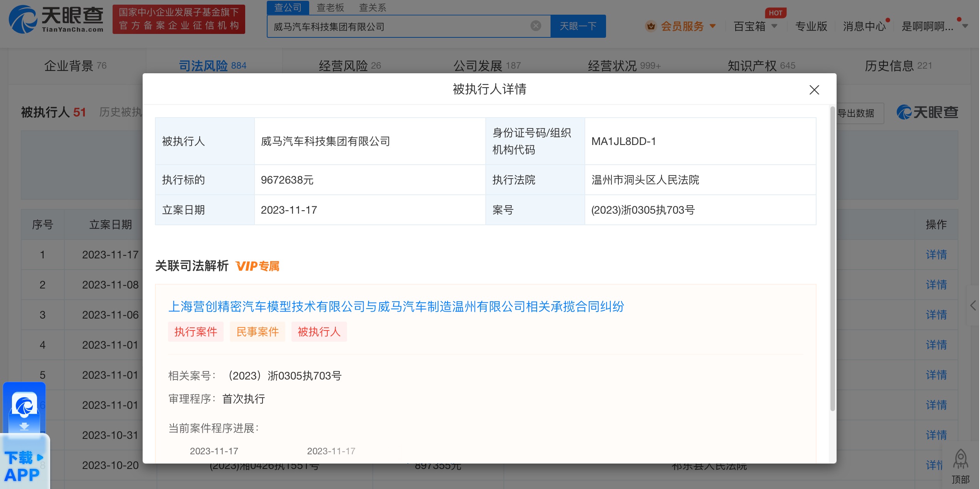
Task: Switch to the 查老板 search tab
Action: coord(330,8)
